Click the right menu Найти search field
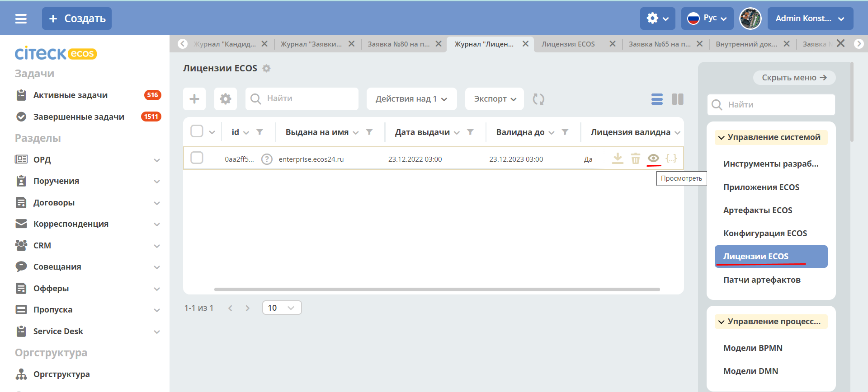 [771, 105]
